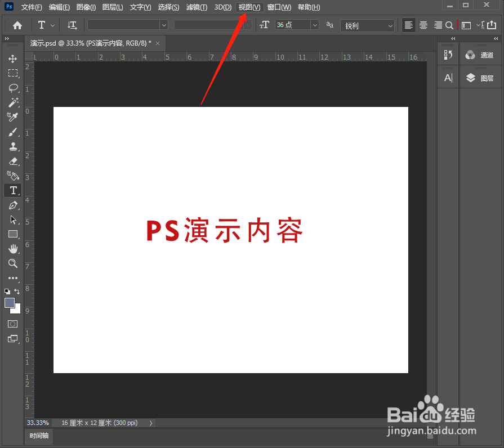This screenshot has height=448, width=504.
Task: Toggle text orientation in options bar
Action: pyautogui.click(x=72, y=25)
